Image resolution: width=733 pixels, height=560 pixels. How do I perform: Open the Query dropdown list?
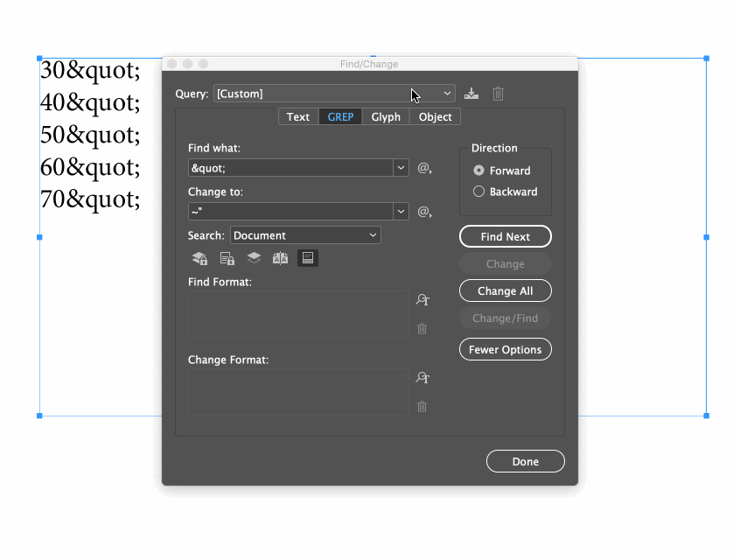447,93
